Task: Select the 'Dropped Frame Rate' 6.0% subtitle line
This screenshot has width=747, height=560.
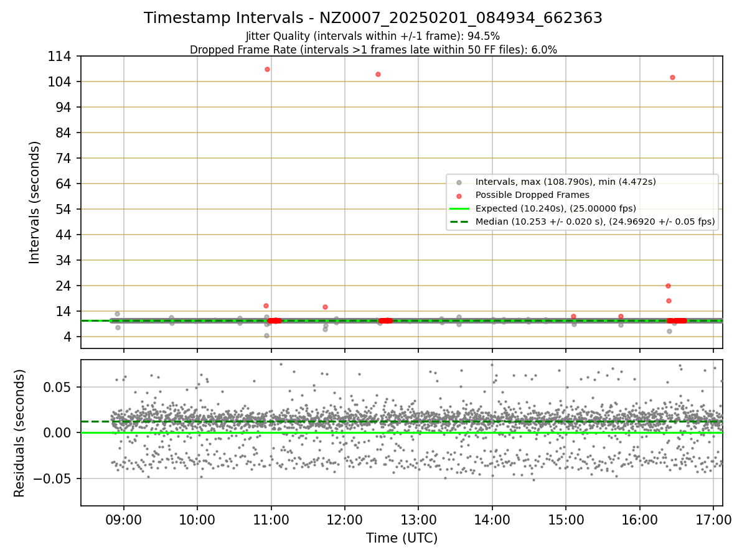Action: (373, 50)
